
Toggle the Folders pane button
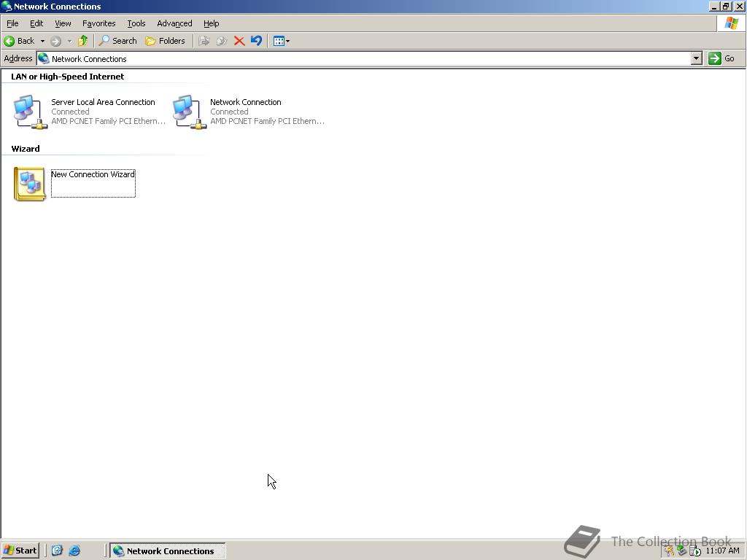(165, 41)
